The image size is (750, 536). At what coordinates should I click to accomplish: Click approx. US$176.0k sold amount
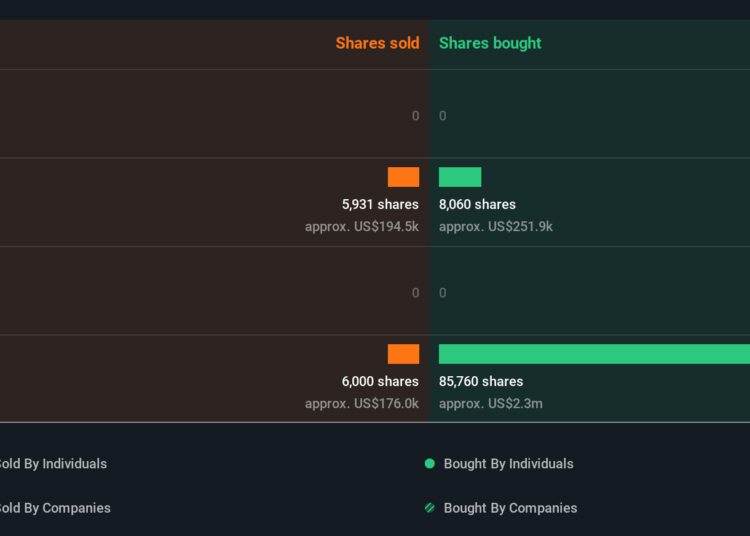(x=362, y=404)
